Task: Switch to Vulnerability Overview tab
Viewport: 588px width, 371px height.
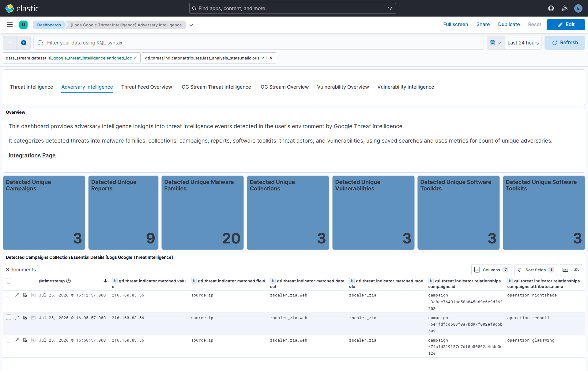Action: (x=343, y=87)
